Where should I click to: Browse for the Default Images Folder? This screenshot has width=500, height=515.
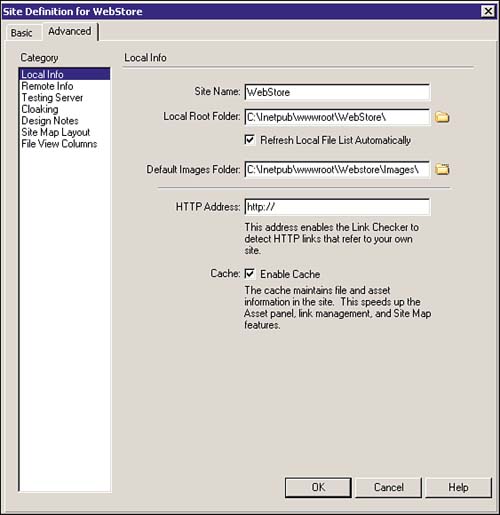point(442,169)
